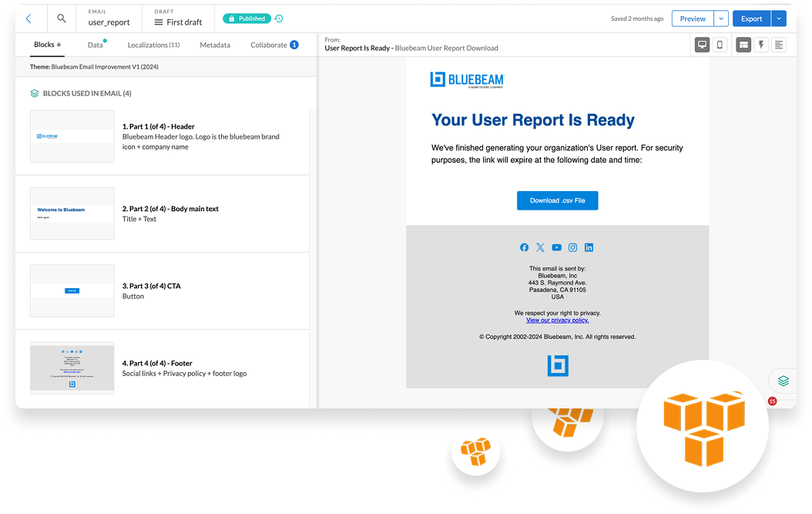Image resolution: width=812 pixels, height=514 pixels.
Task: Open the floating blocks widget with notification badge
Action: point(782,380)
